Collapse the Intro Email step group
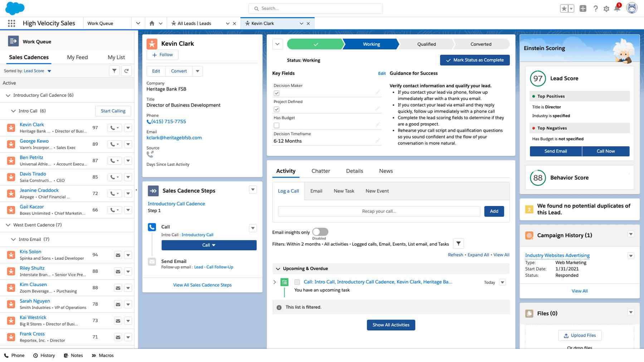The image size is (644, 362). click(13, 239)
